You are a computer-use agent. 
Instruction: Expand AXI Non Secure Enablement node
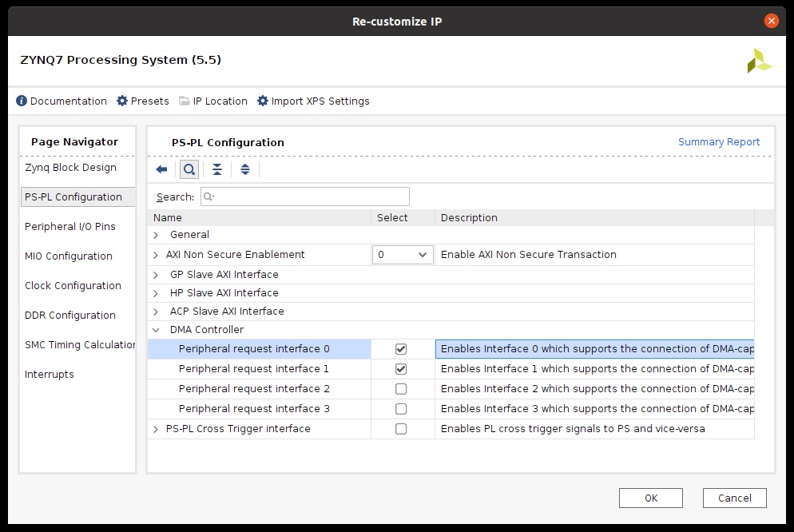tap(156, 255)
